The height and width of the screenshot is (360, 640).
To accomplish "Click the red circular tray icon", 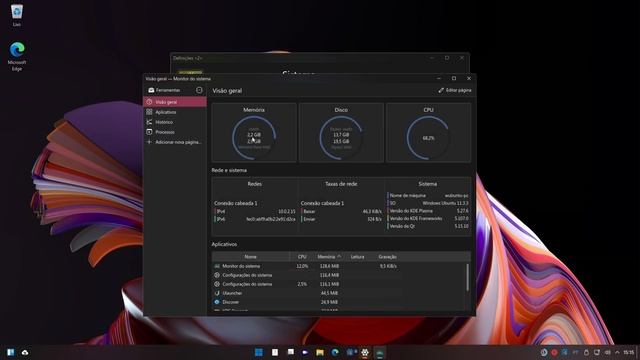I will 554,352.
